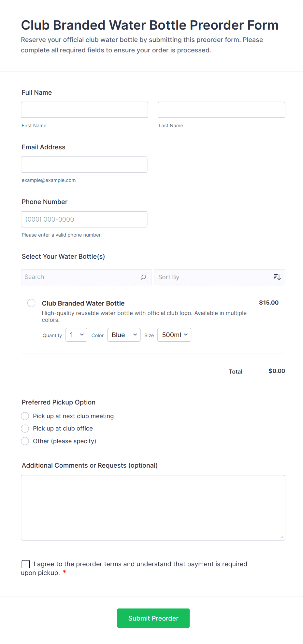Check the preorder terms agreement box
The width and height of the screenshot is (303, 644).
click(x=26, y=564)
